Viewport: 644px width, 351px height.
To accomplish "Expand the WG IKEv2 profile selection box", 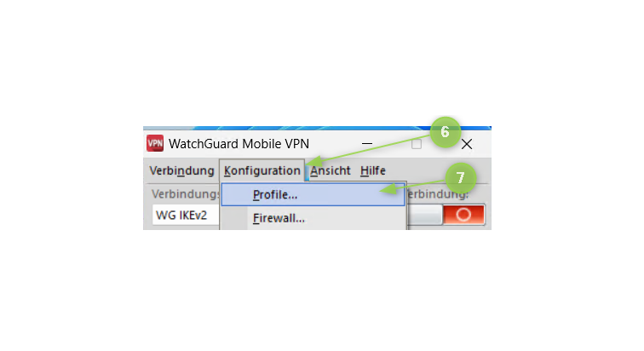I will 186,216.
